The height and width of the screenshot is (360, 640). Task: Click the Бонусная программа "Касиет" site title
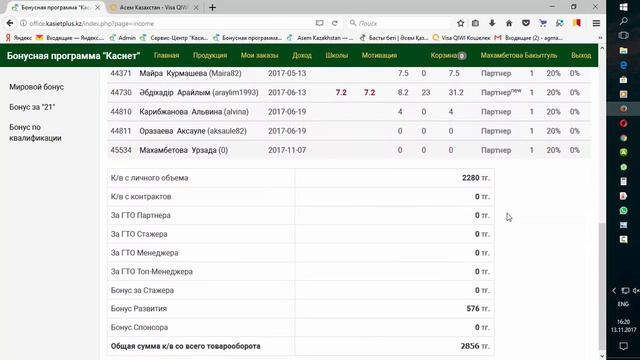73,56
